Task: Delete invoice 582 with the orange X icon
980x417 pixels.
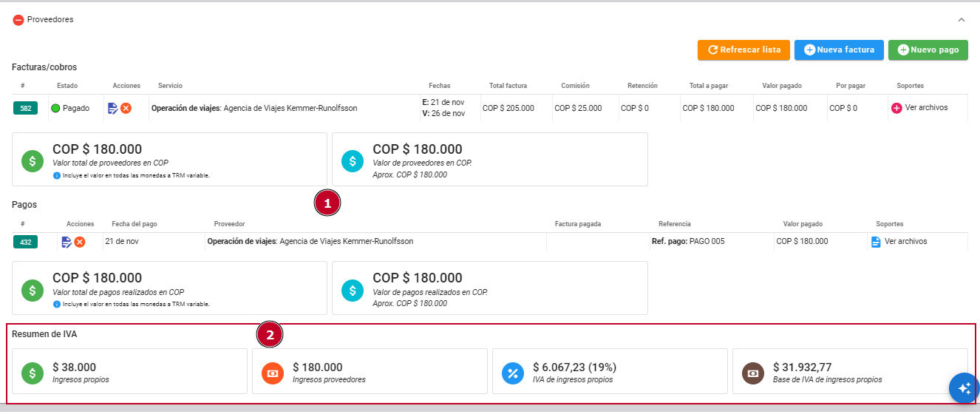Action: [x=126, y=108]
